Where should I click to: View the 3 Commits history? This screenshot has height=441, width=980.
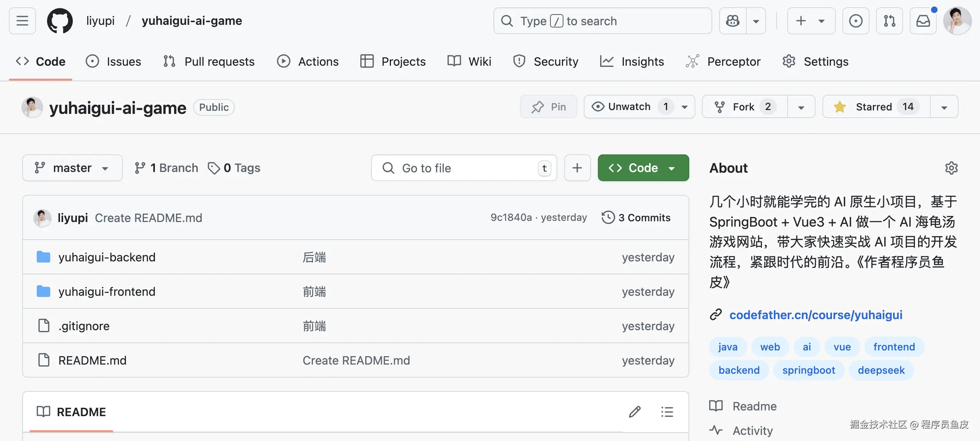(x=636, y=217)
